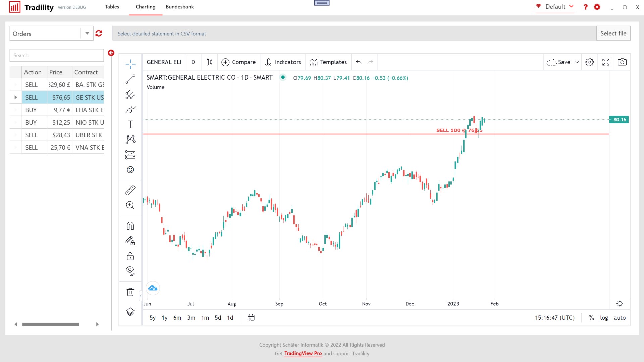Screen dimensions: 644x362
Task: Click the red refresh orders icon
Action: [99, 33]
